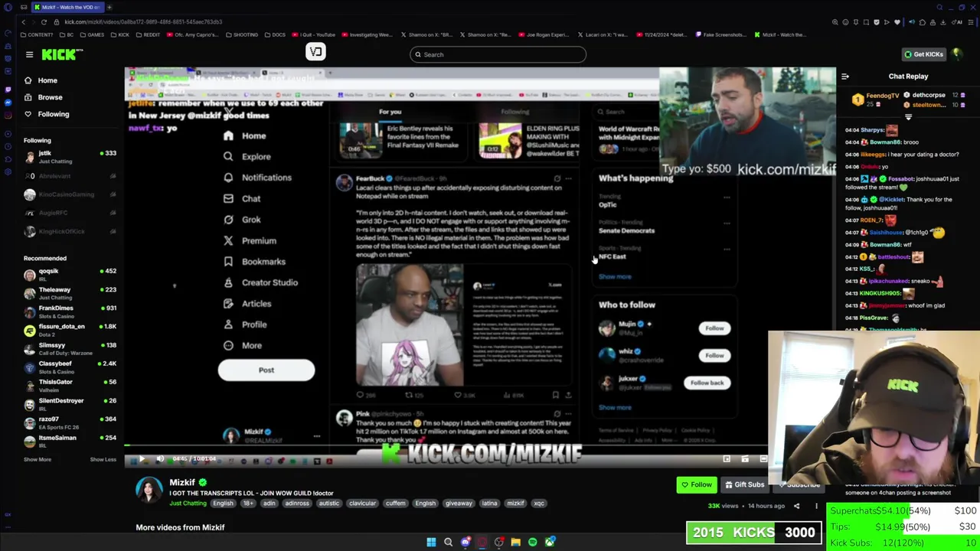The image size is (980, 551).
Task: Open the KinoCasinoGaming offline channel
Action: click(x=70, y=194)
